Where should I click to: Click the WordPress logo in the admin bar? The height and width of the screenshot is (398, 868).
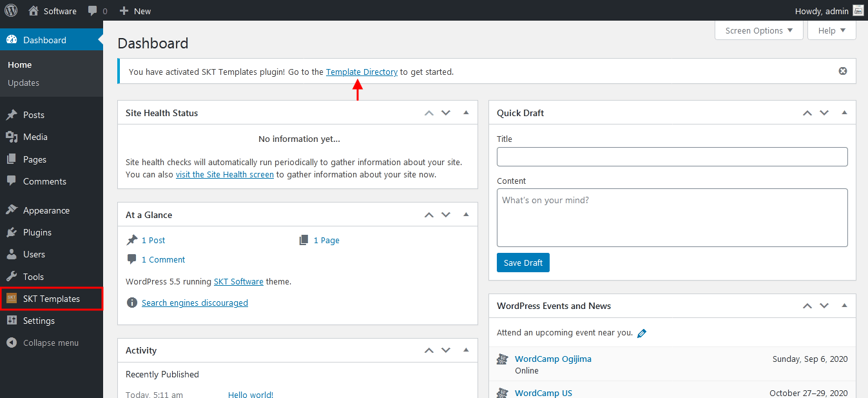point(11,10)
